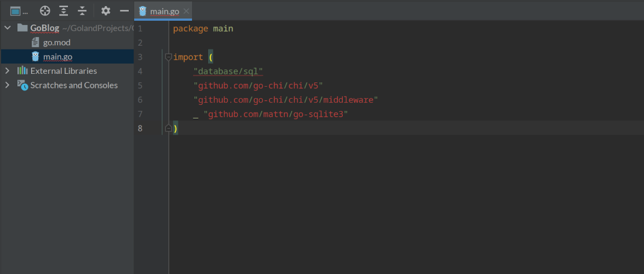This screenshot has width=644, height=274.
Task: Click the gopher icon on main.go tab
Action: click(x=143, y=11)
